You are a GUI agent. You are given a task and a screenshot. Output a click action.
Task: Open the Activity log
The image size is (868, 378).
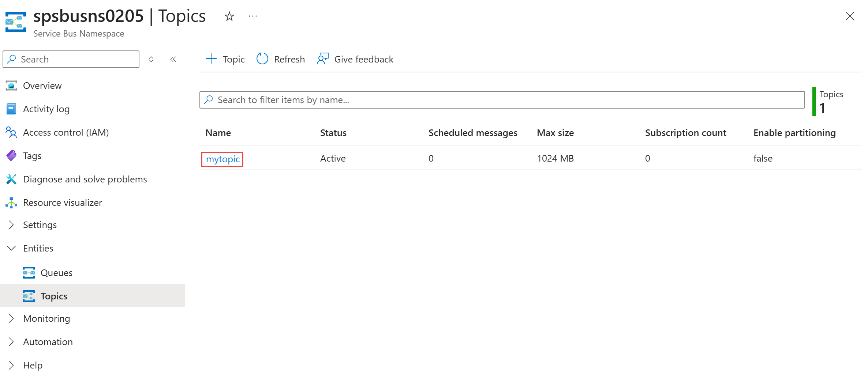click(x=46, y=109)
